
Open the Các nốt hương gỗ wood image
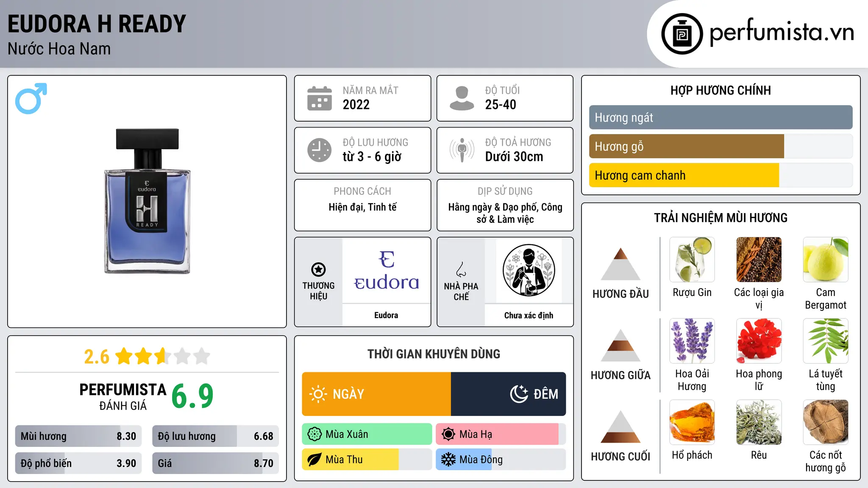[x=826, y=422]
